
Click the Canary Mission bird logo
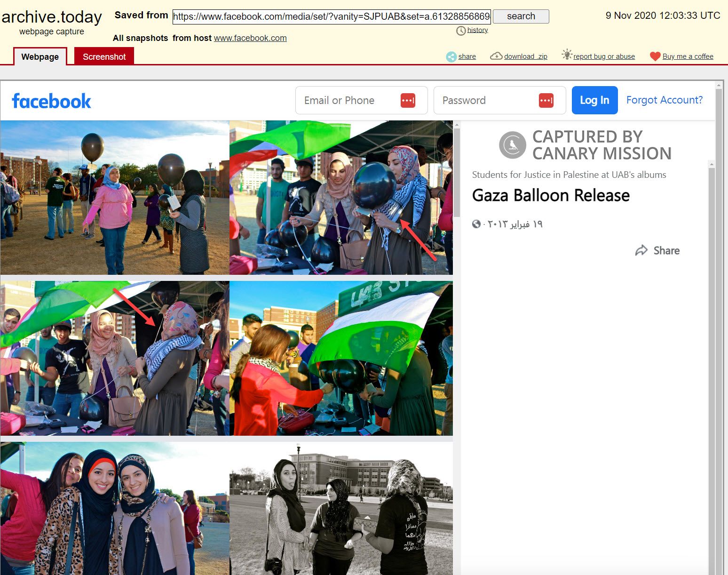pos(512,145)
